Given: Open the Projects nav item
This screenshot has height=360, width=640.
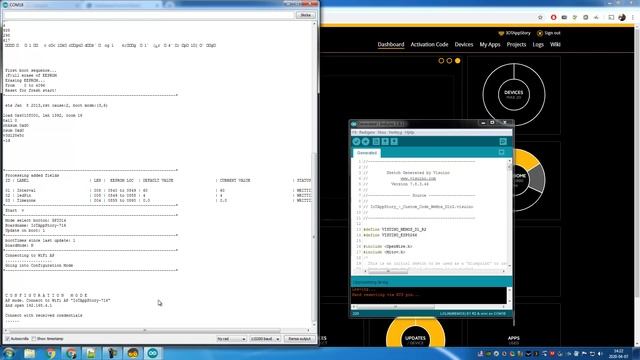Looking at the screenshot, I should [x=516, y=44].
